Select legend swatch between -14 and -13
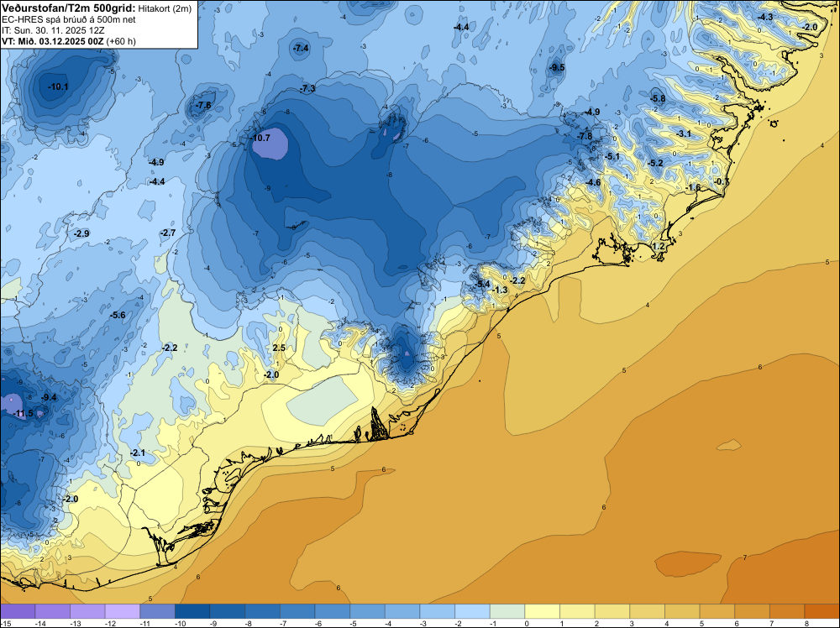The image size is (840, 628). (52, 611)
